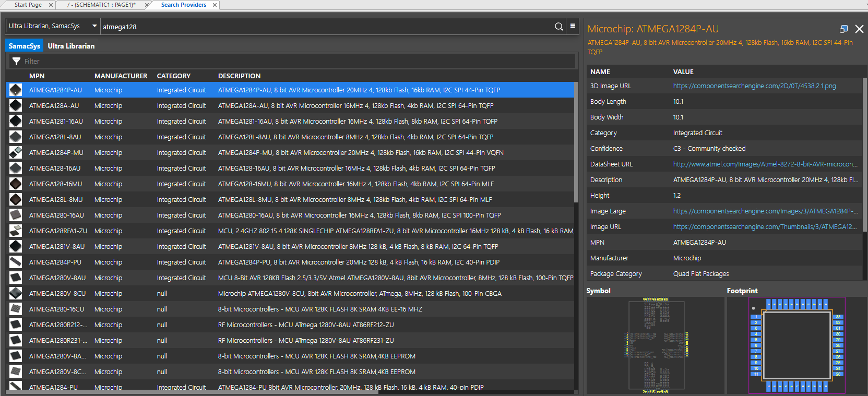
Task: Click the filter funnel icon
Action: [16, 61]
